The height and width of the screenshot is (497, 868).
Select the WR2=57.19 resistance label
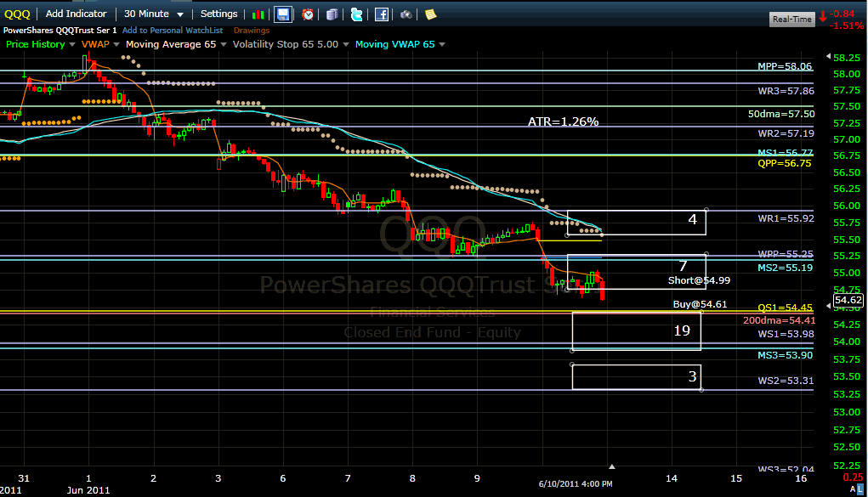click(786, 133)
